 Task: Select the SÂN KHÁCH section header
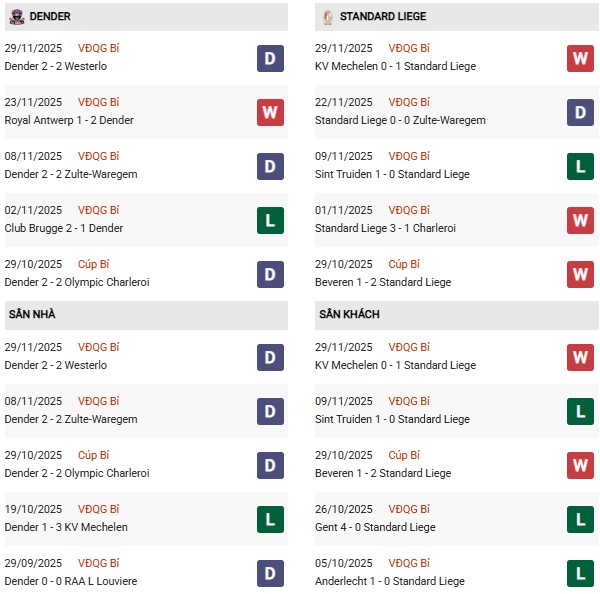[x=349, y=314]
